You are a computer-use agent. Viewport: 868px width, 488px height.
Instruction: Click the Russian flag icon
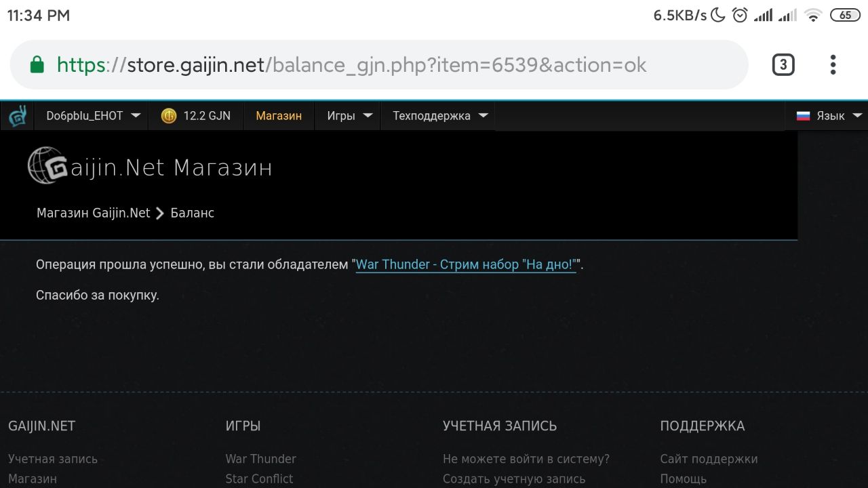(804, 116)
